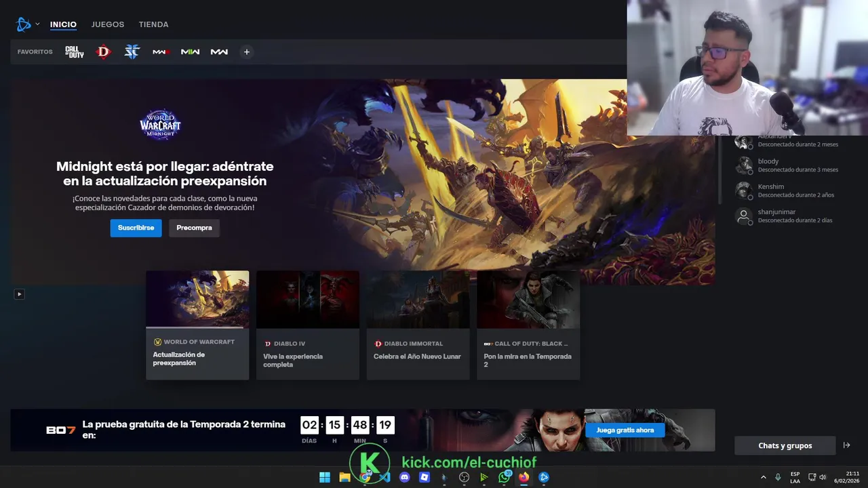This screenshot has width=868, height=488.
Task: Click the Suscribirse button
Action: tap(136, 228)
